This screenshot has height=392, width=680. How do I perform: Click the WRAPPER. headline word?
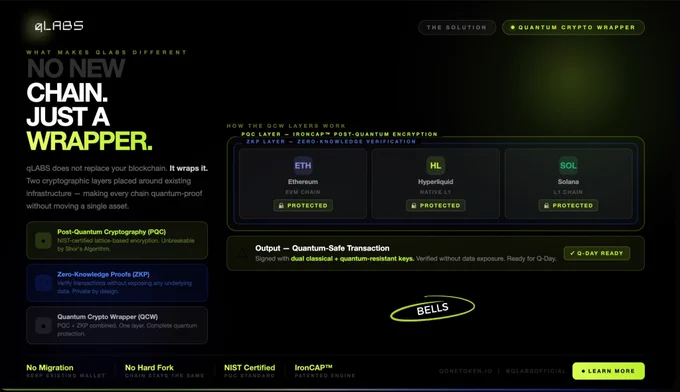pos(89,141)
